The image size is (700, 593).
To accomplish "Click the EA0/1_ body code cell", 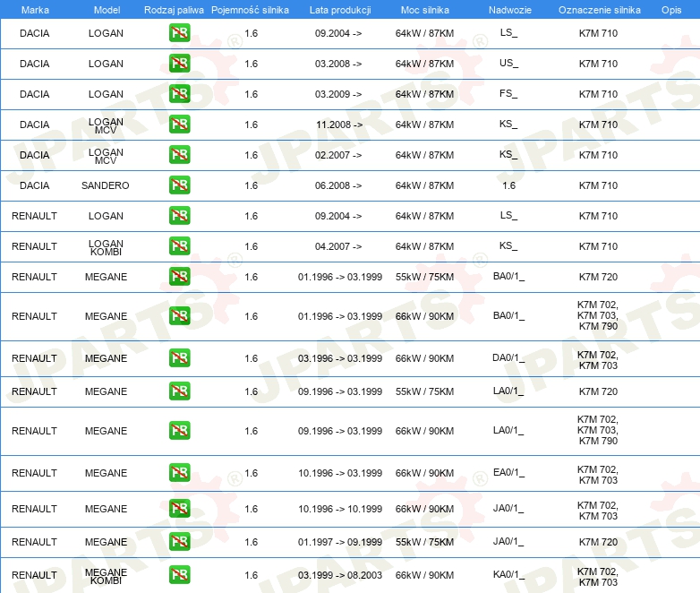I will 508,472.
